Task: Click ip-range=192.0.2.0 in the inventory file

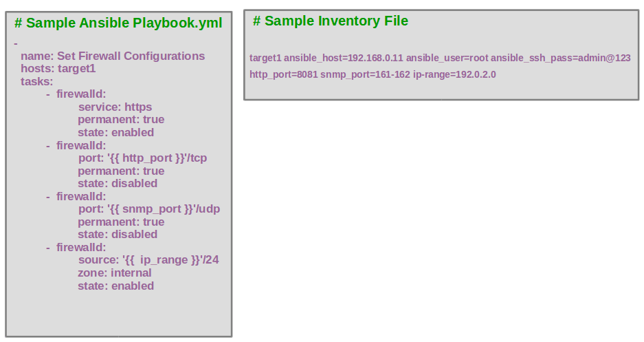Action: point(454,74)
